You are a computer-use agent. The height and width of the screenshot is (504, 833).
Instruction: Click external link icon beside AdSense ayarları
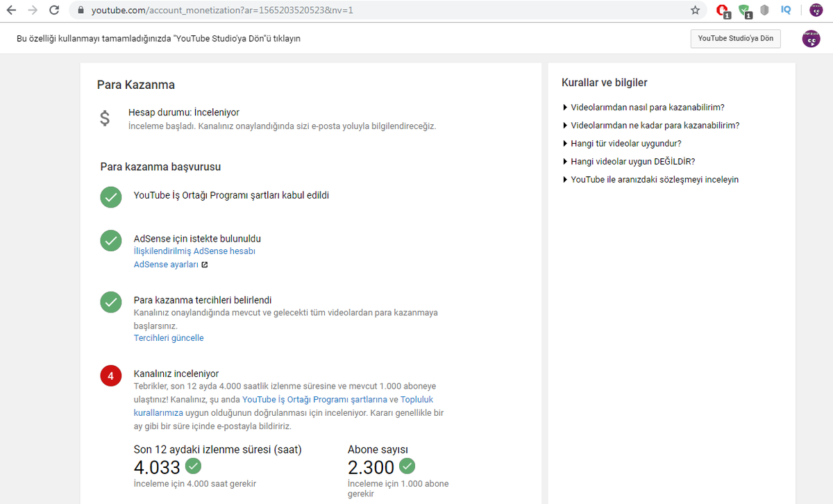click(205, 264)
